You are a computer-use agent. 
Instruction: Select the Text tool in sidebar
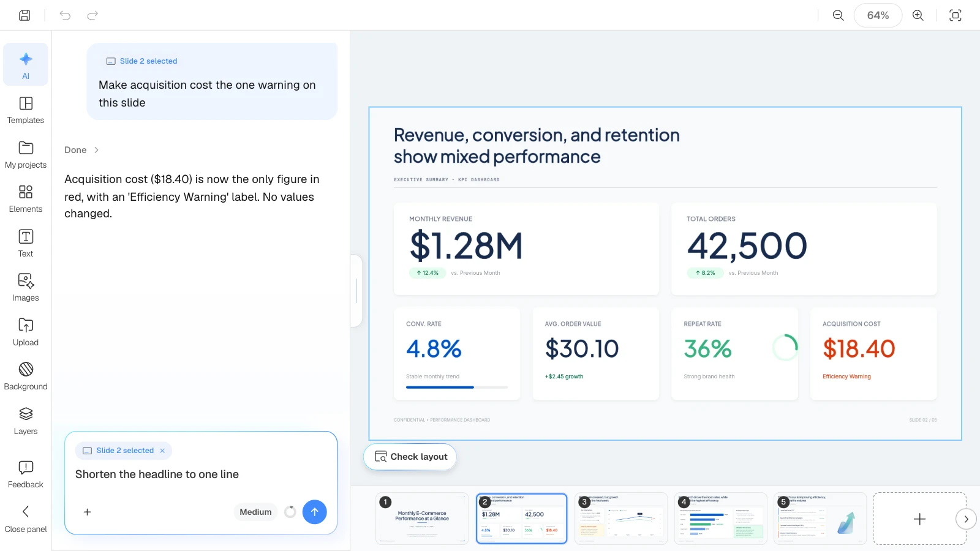click(26, 244)
